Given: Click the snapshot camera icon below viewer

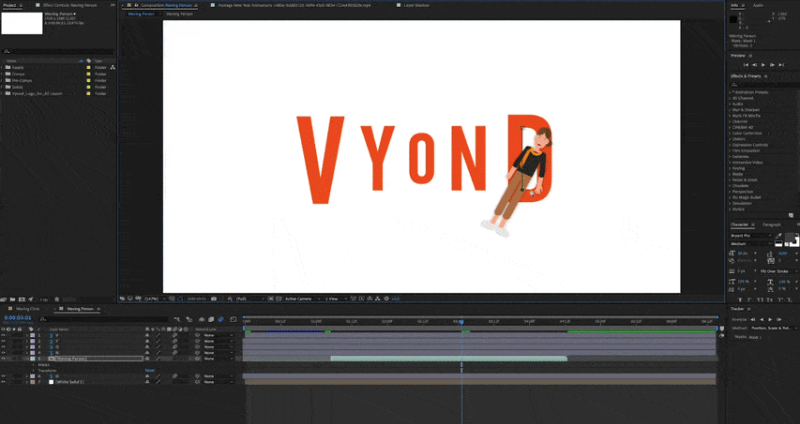Looking at the screenshot, I should coord(214,298).
